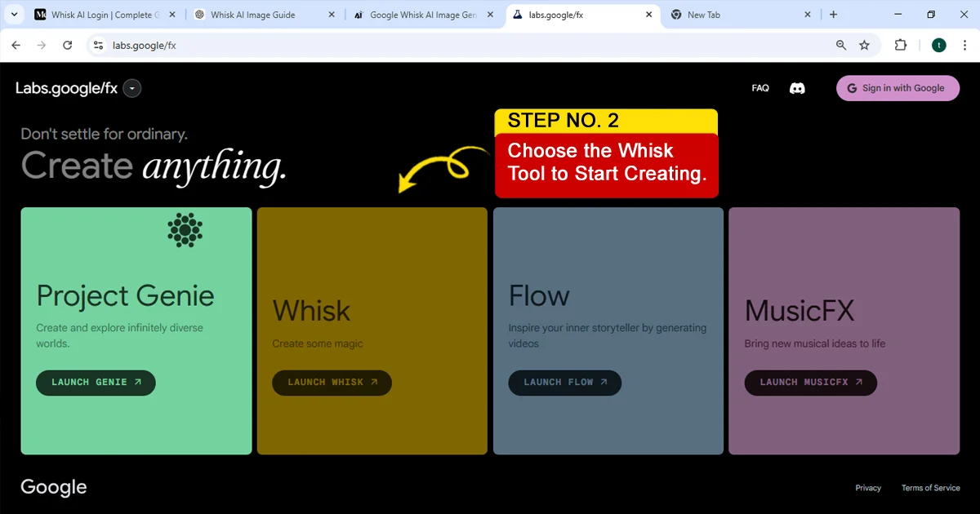Click 'Bring new musical ideas to life' text

pyautogui.click(x=815, y=343)
